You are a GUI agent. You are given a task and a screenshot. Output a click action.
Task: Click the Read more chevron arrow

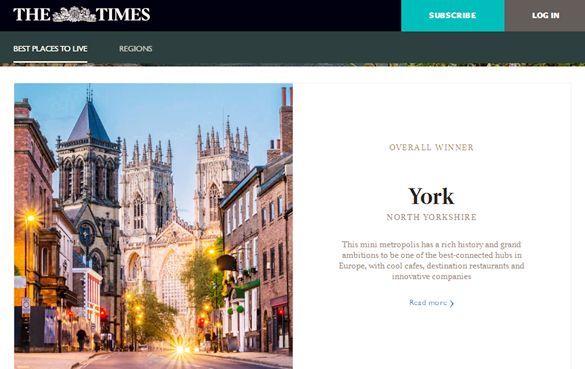452,303
